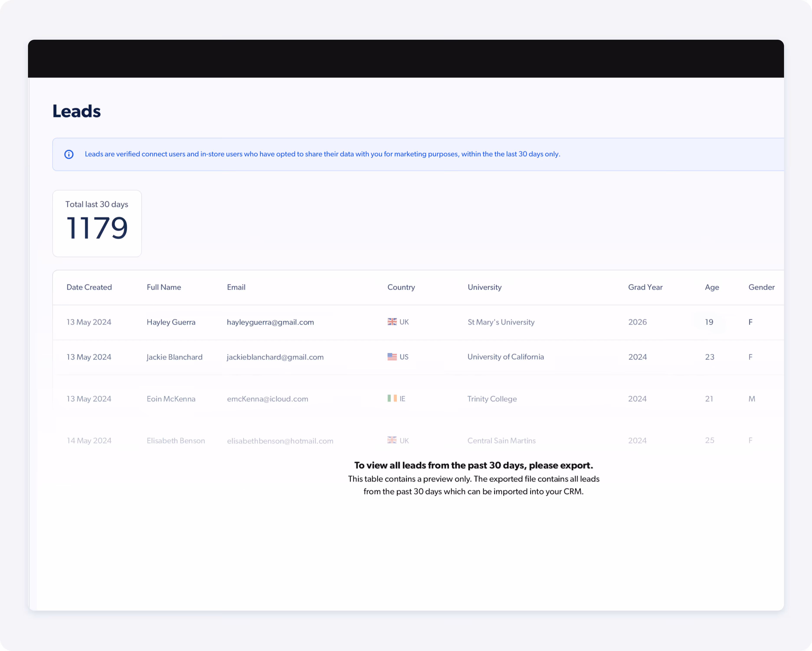Click the UK flag on Elisabeth Benson's row
The height and width of the screenshot is (651, 812).
click(x=392, y=440)
